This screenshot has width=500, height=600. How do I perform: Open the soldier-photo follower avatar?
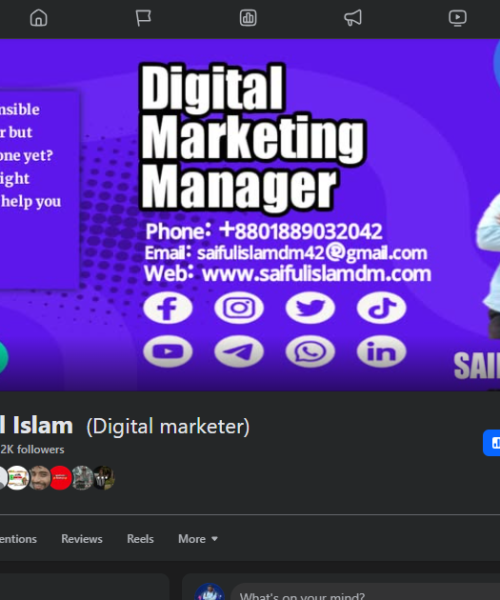tap(82, 478)
